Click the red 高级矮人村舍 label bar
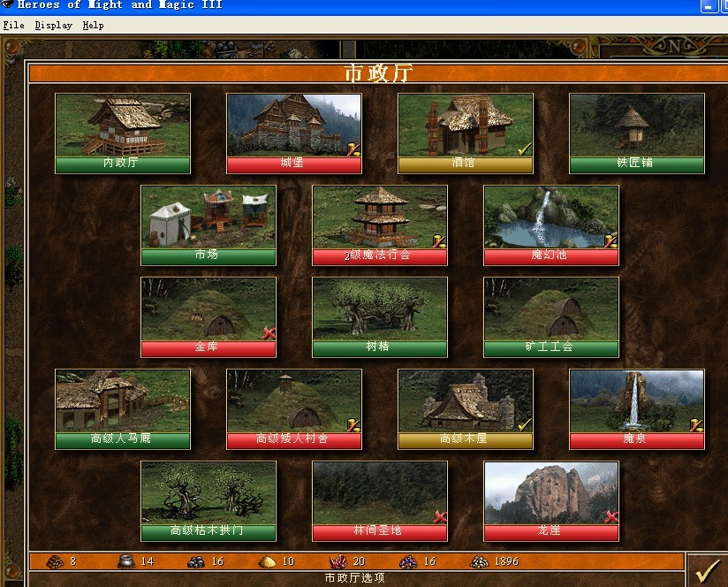The image size is (728, 587). [294, 441]
